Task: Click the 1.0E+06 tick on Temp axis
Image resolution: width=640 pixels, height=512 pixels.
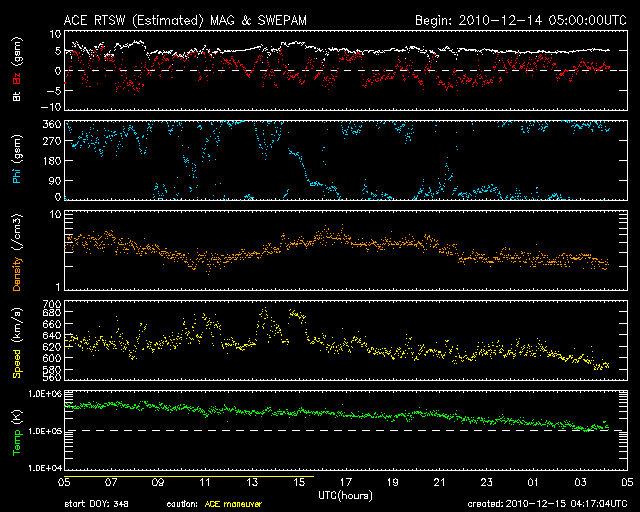Action: (46, 394)
